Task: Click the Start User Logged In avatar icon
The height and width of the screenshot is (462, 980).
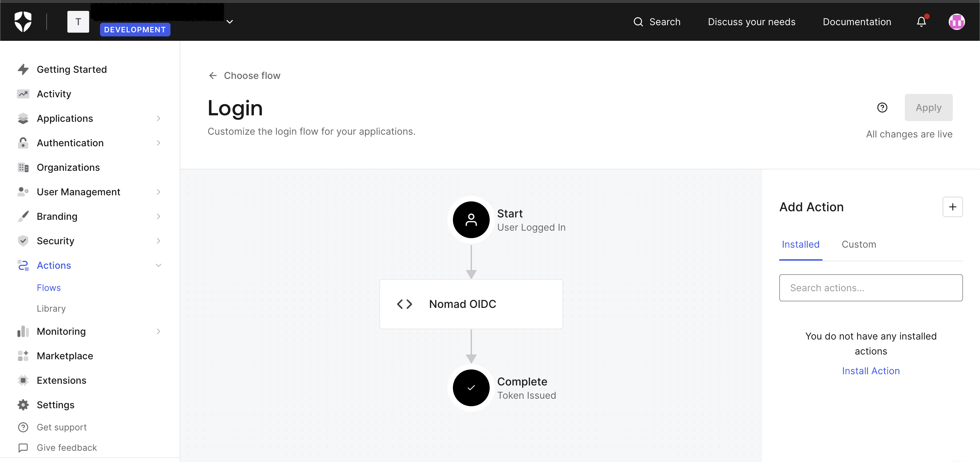Action: tap(471, 220)
